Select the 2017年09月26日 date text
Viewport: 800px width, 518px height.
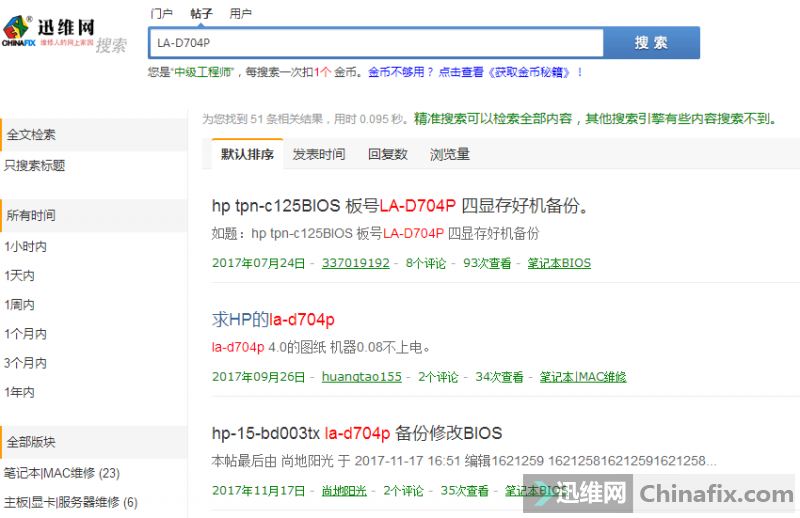tap(259, 377)
